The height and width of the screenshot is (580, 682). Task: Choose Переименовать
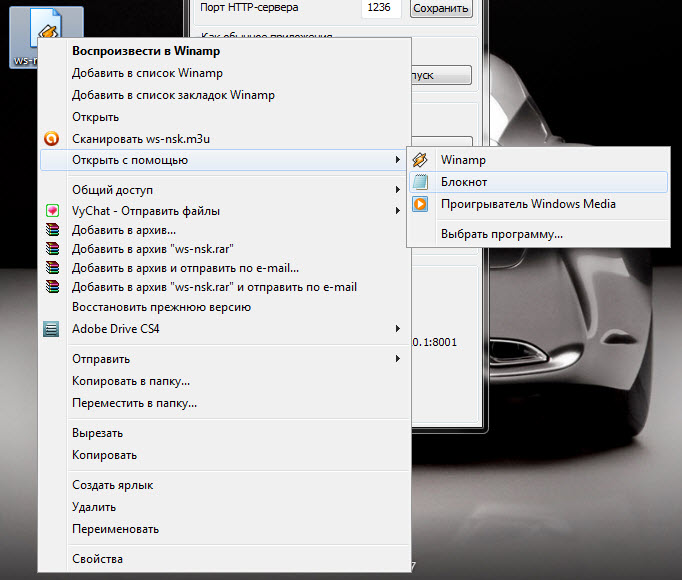pyautogui.click(x=225, y=529)
